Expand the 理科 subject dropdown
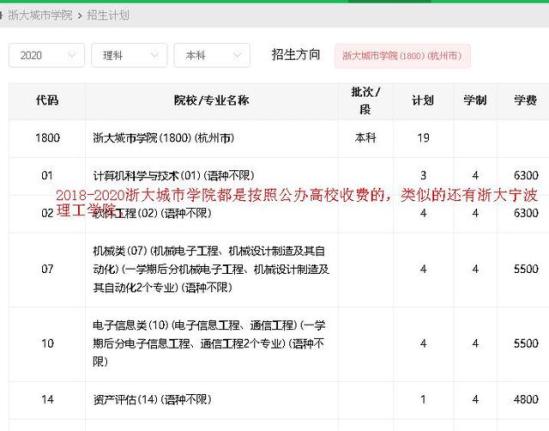 pos(129,55)
